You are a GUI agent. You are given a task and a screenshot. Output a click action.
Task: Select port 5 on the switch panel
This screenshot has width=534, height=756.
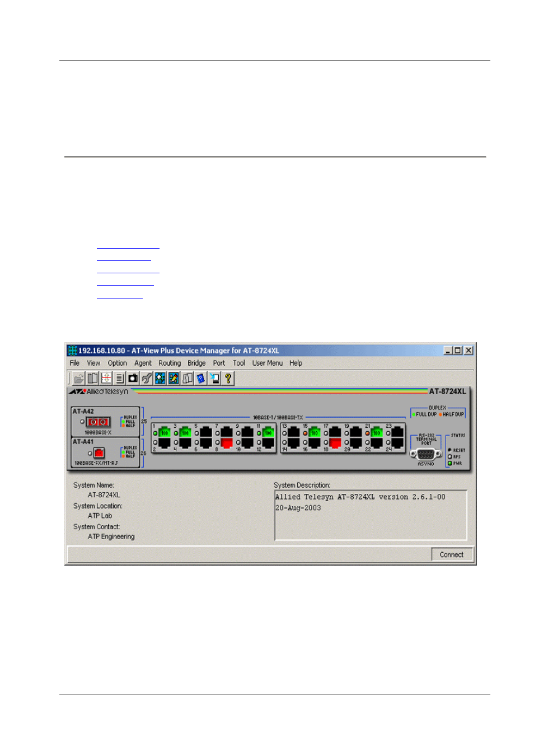pos(205,432)
